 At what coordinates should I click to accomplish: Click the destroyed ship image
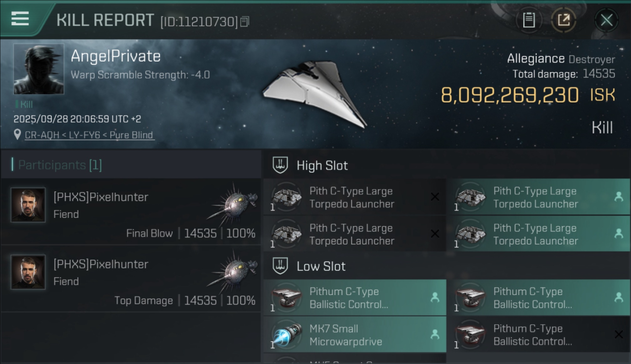[x=315, y=94]
